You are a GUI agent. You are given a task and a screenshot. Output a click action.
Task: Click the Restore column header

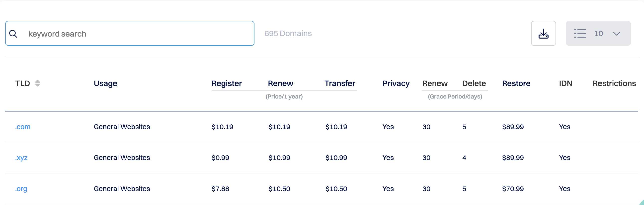(516, 83)
